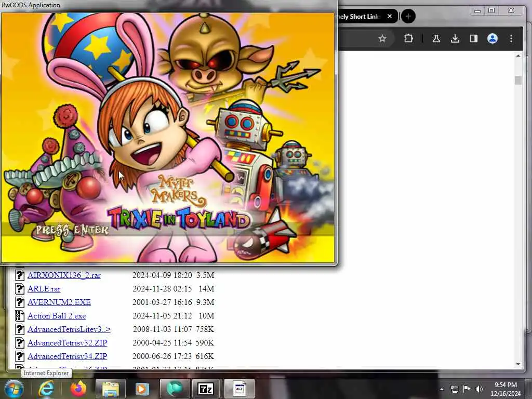The width and height of the screenshot is (532, 399).
Task: Download Action Ball 2.exe link
Action: (x=57, y=316)
